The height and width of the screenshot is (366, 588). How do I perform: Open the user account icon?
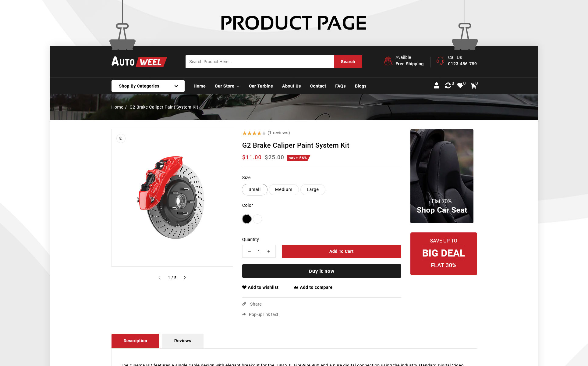point(436,86)
